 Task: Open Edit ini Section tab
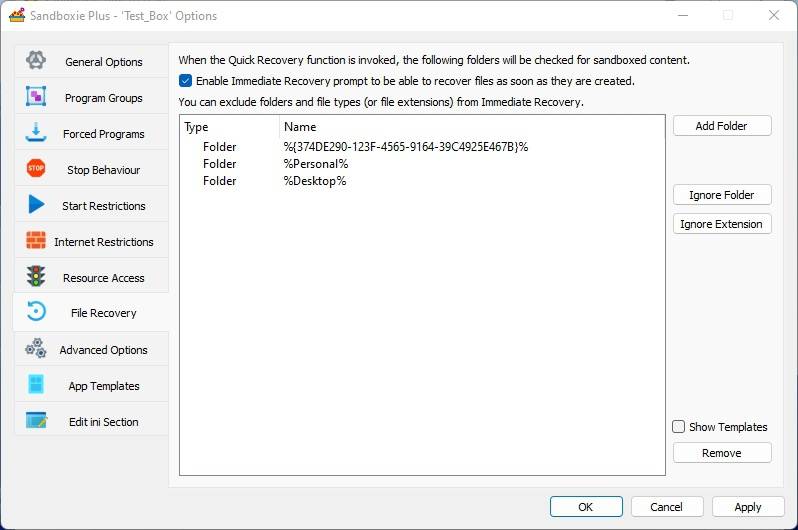91,422
